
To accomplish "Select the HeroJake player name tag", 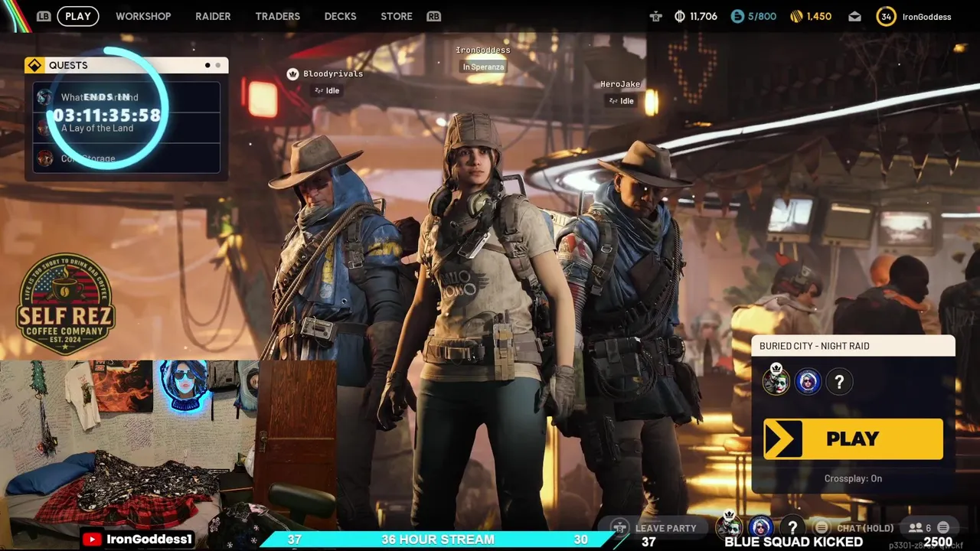I will 620,84.
